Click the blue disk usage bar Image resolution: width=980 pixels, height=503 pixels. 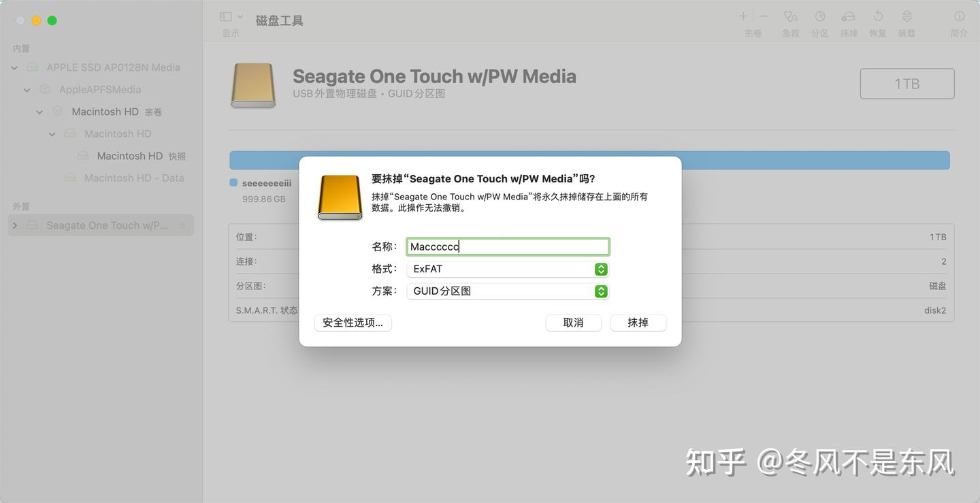pos(589,160)
